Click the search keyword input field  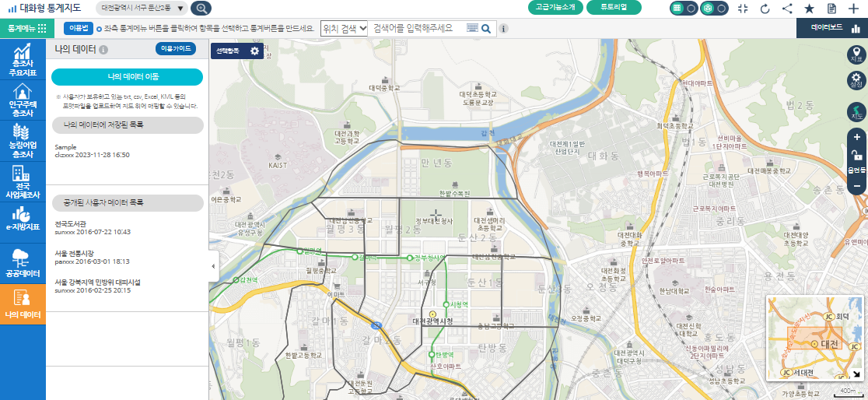(x=418, y=28)
